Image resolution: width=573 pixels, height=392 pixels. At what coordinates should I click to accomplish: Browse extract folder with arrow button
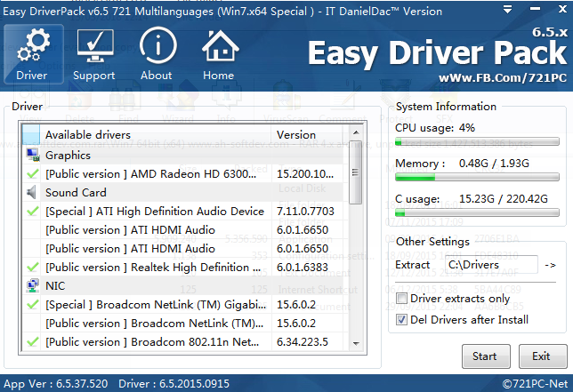[x=551, y=265]
